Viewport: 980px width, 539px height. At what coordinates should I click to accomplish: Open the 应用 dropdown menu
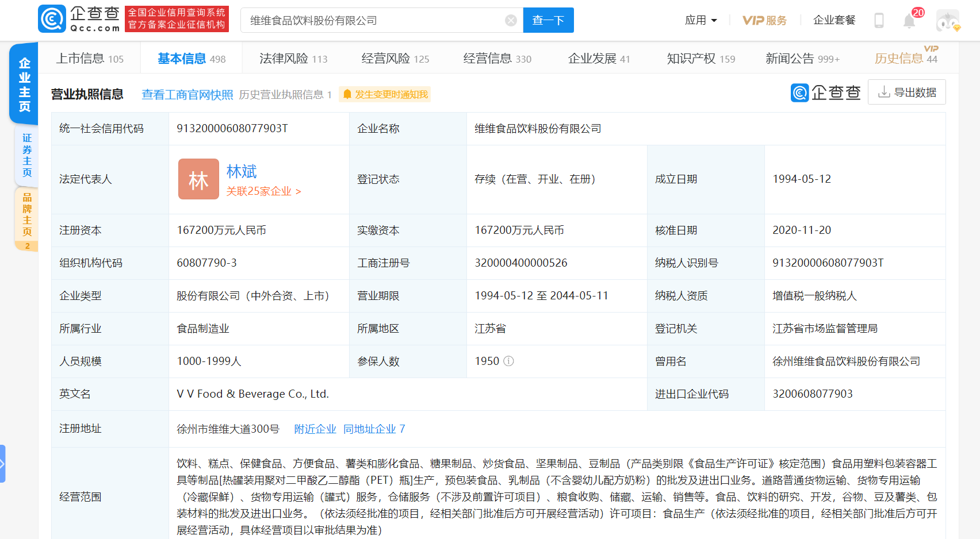tap(701, 20)
